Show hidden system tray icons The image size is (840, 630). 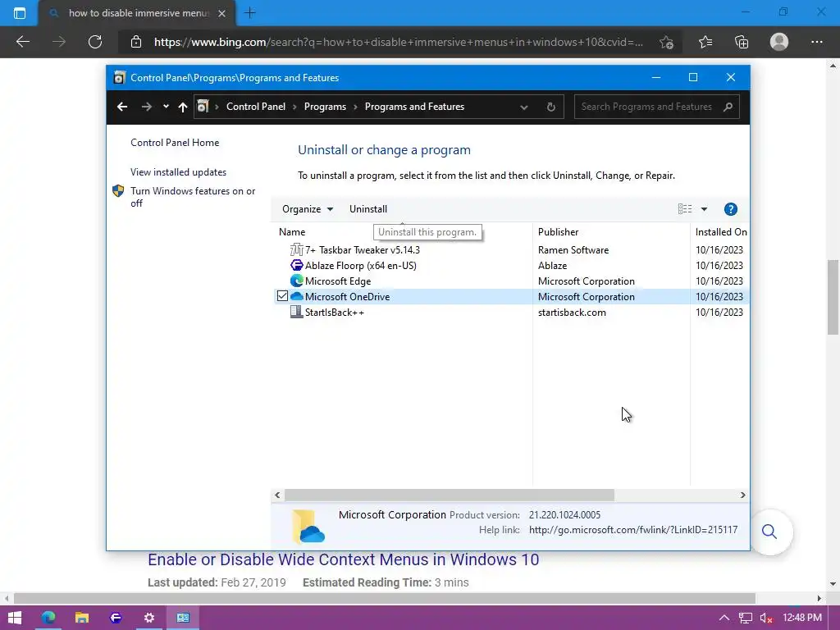tap(724, 618)
